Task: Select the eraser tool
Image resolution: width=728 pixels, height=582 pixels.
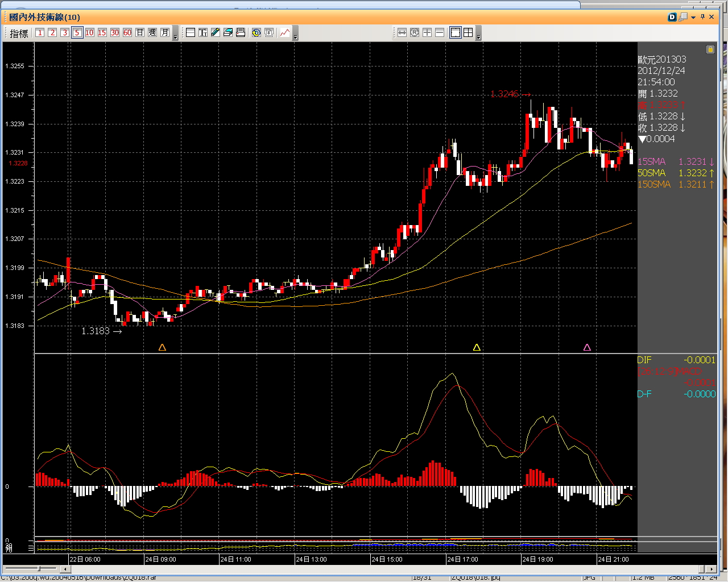Action: pyautogui.click(x=228, y=33)
